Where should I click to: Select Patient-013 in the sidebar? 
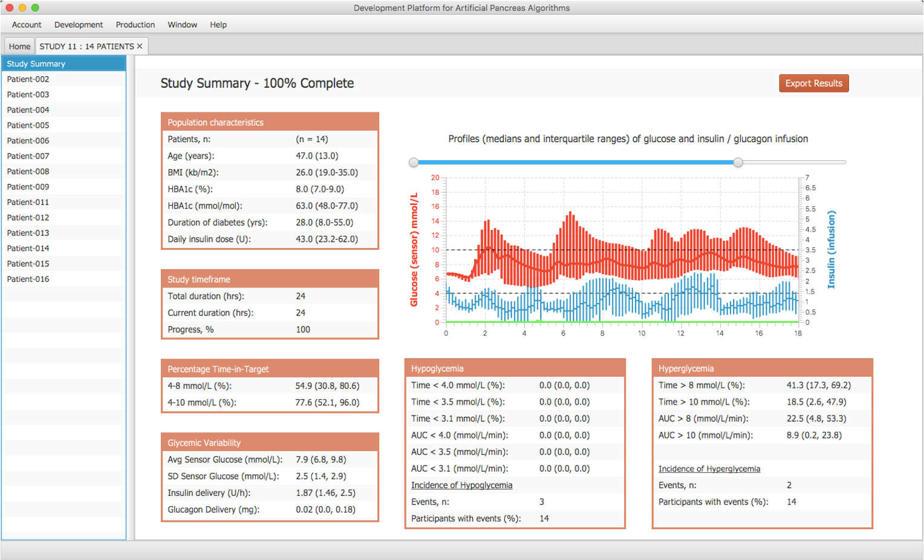(x=28, y=233)
